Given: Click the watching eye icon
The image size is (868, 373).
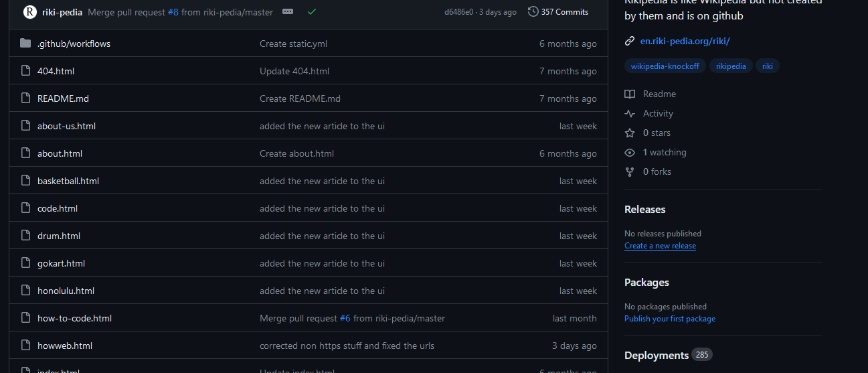Looking at the screenshot, I should 630,153.
